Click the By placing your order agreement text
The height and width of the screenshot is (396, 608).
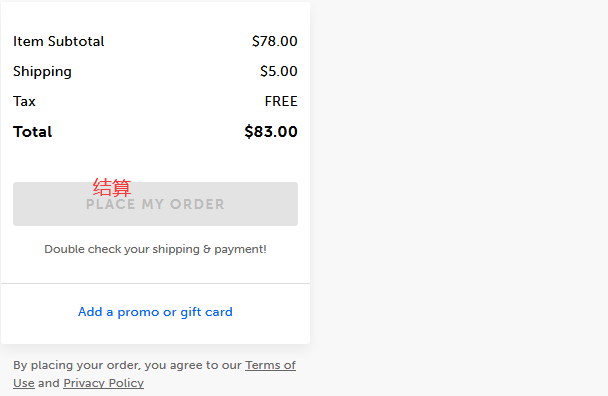tap(127, 365)
